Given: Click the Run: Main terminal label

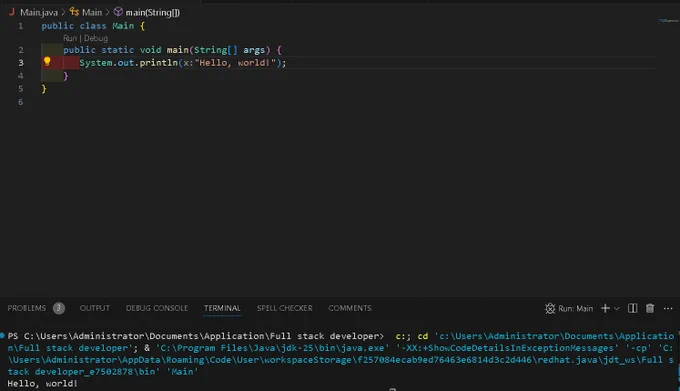Looking at the screenshot, I should pyautogui.click(x=575, y=309).
